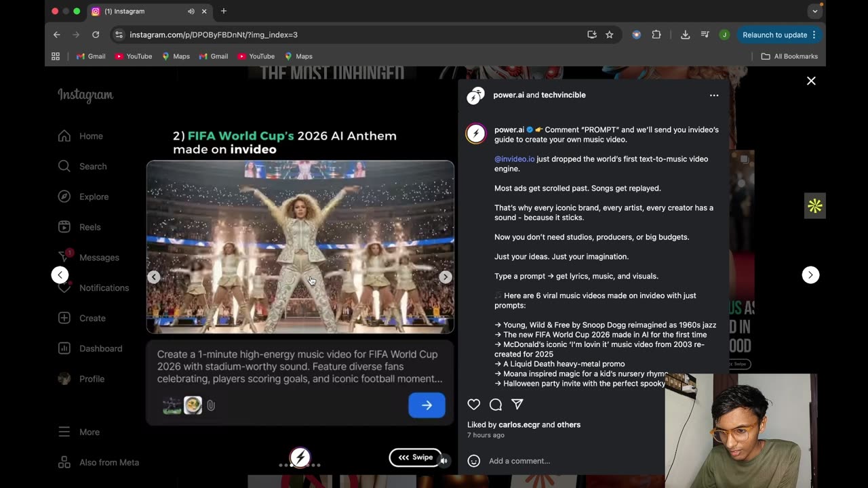Viewport: 868px width, 488px height.
Task: Open the Chrome media controls icon
Action: coord(705,35)
